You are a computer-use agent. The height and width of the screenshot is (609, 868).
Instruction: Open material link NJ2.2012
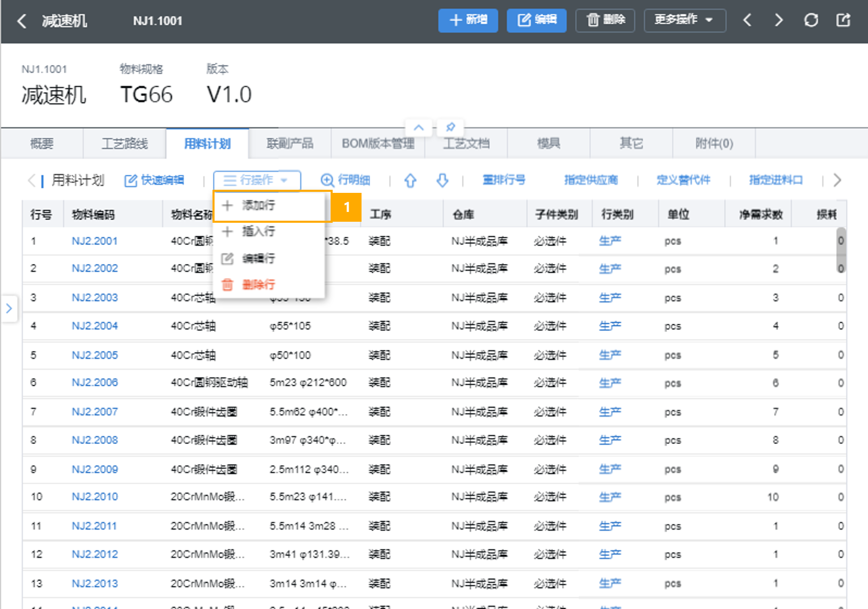94,555
